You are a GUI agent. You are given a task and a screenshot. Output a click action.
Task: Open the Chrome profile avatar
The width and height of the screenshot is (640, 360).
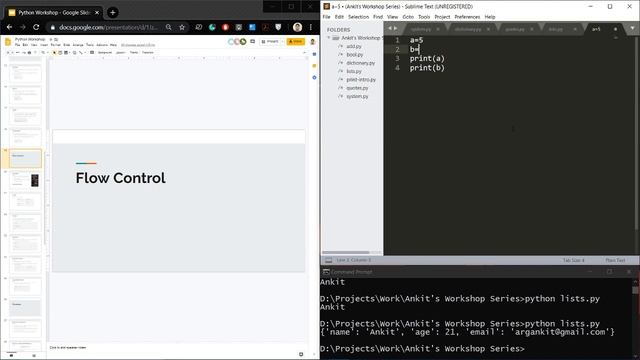pos(298,27)
